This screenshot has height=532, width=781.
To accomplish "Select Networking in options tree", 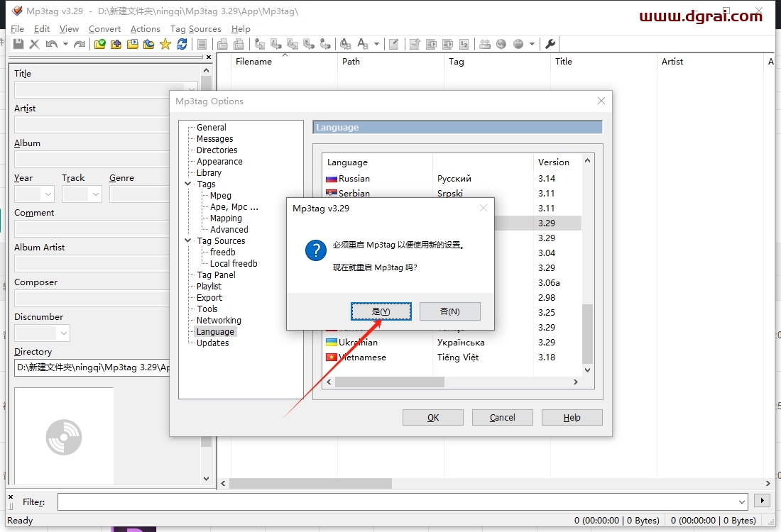I will (219, 321).
